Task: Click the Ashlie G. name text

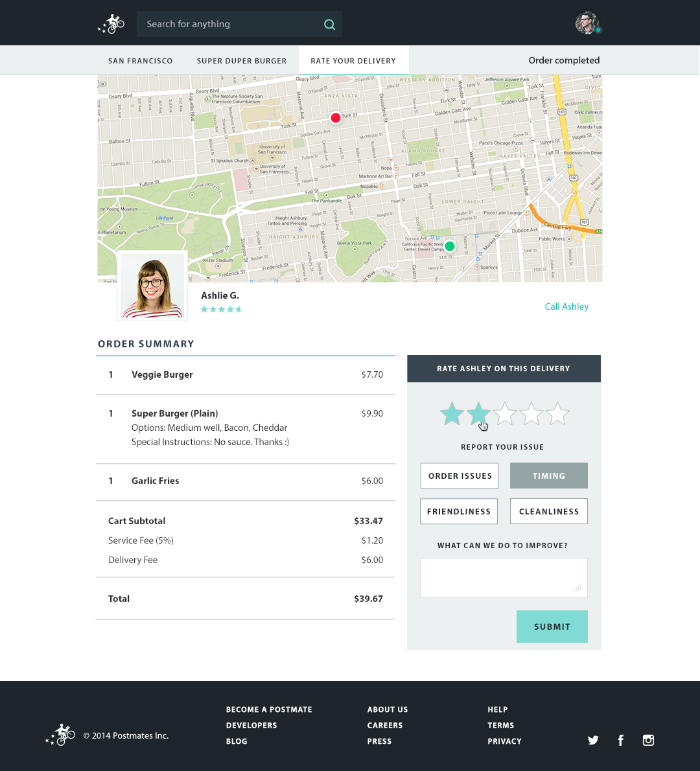Action: tap(220, 295)
